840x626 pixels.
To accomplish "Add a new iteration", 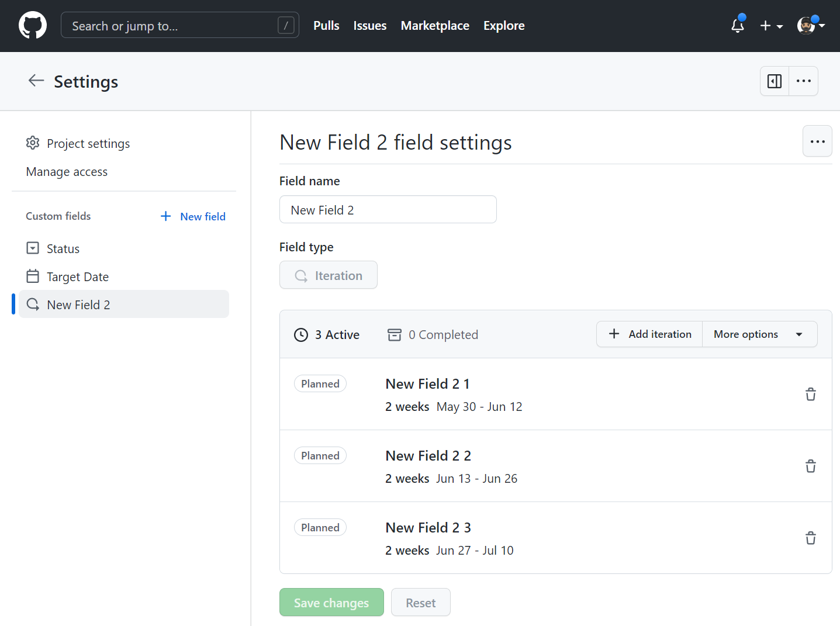I will coord(649,334).
